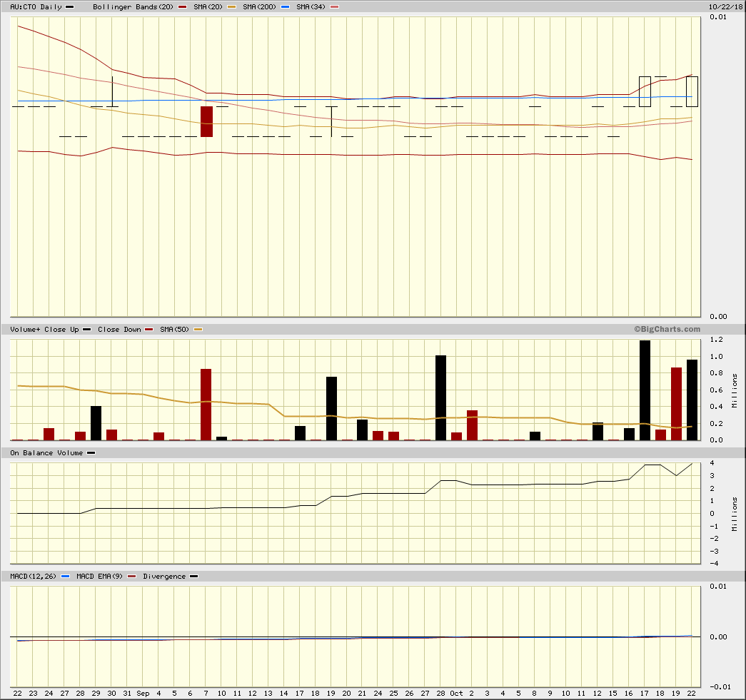Image resolution: width=746 pixels, height=700 pixels.
Task: Click the red candlestick on Sep 7
Action: pyautogui.click(x=206, y=122)
